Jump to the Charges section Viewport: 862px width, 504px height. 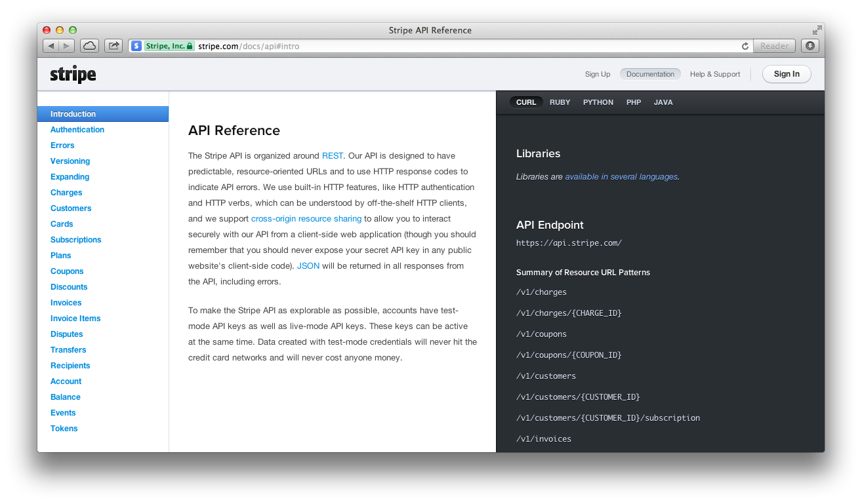tap(66, 193)
